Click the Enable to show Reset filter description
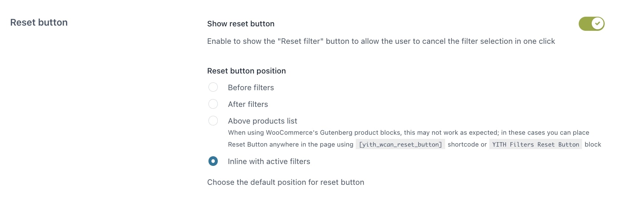This screenshot has width=644, height=216. click(x=381, y=41)
